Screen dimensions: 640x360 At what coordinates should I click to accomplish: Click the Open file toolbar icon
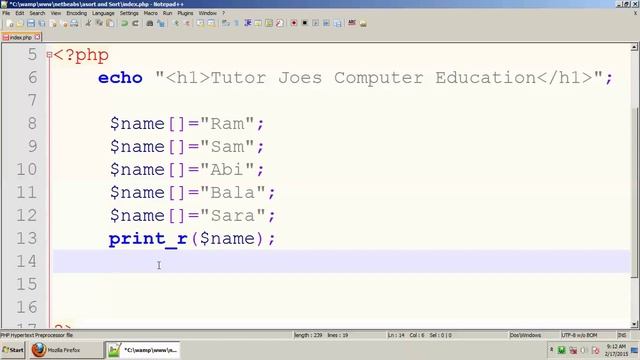(x=20, y=23)
